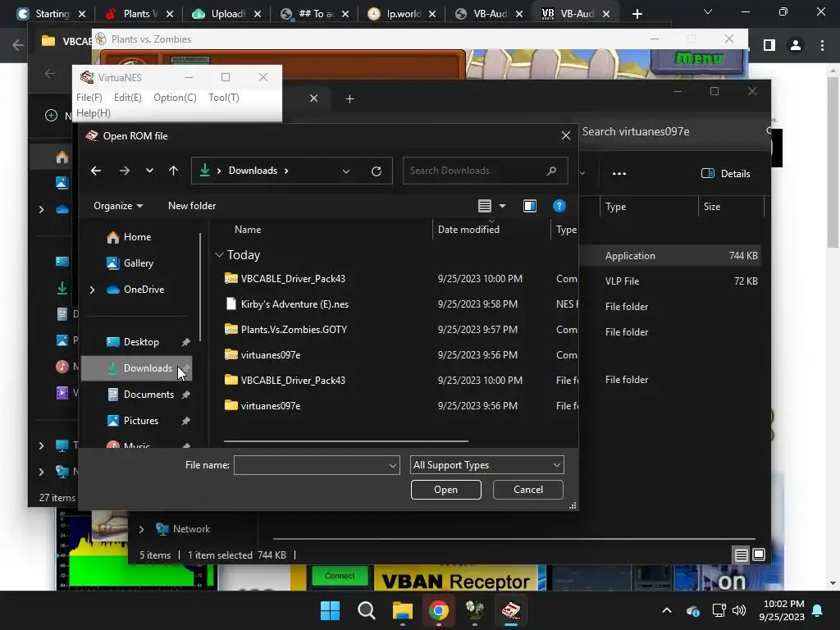Open VirtuaNES Option(C) menu
This screenshot has width=840, height=630.
pos(176,98)
